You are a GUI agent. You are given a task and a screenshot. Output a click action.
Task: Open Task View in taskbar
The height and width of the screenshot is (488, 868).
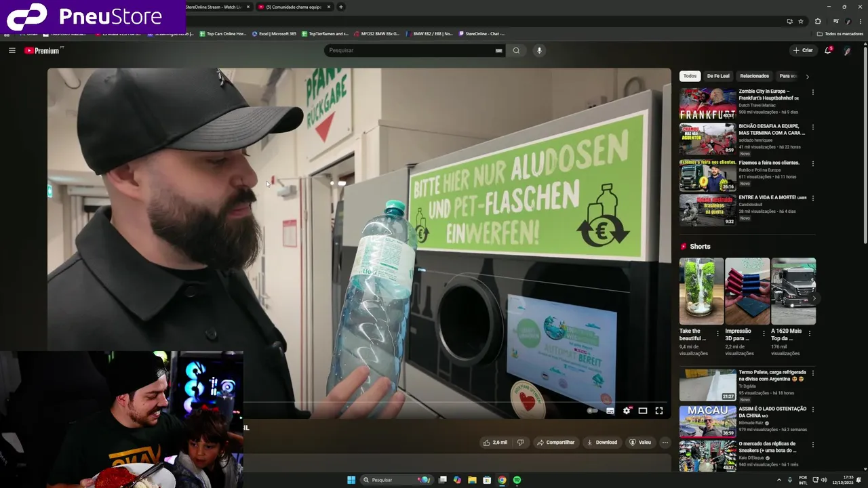tap(442, 480)
